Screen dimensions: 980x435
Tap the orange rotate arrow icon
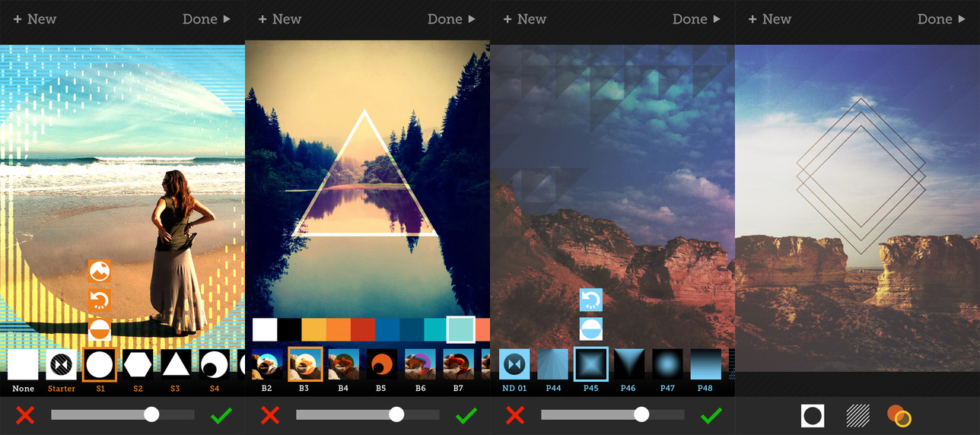[x=100, y=300]
